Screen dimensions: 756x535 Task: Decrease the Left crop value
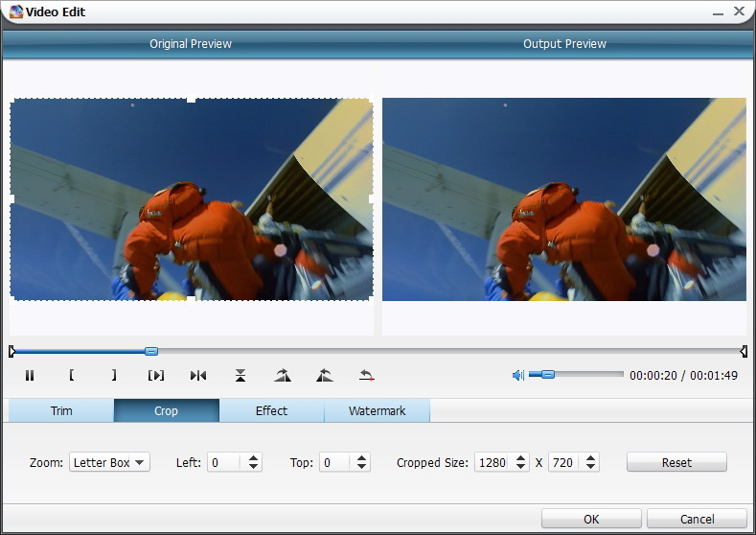click(x=254, y=467)
